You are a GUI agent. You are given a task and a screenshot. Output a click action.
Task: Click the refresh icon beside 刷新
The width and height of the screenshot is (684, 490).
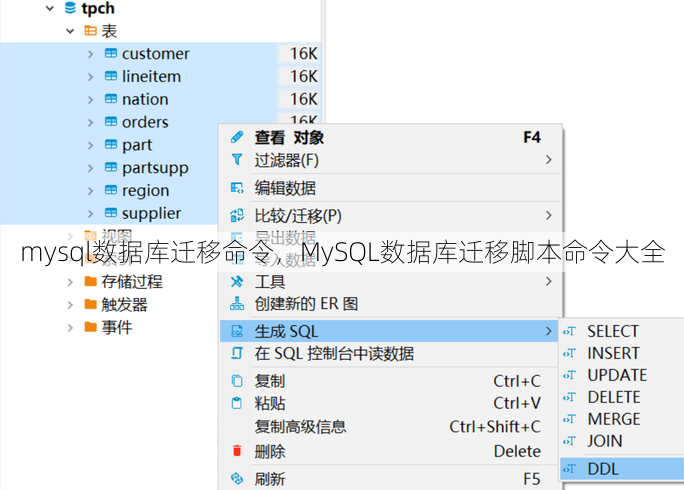click(x=237, y=479)
